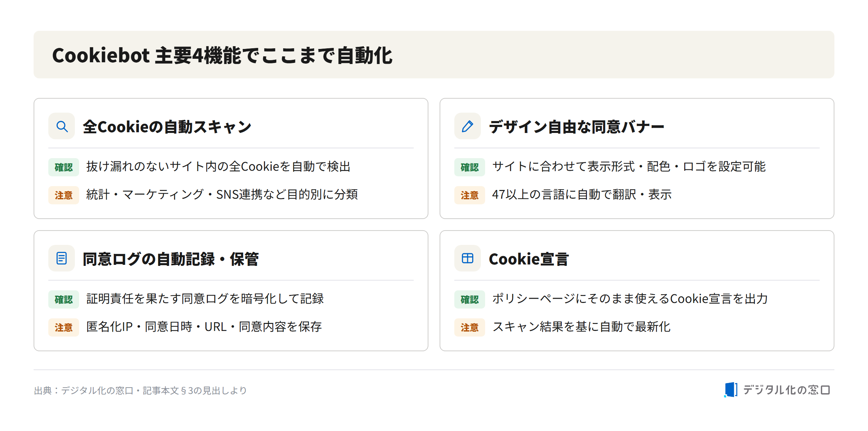Click the 全Cookieの自動スキャン heading
868x431 pixels.
167,127
